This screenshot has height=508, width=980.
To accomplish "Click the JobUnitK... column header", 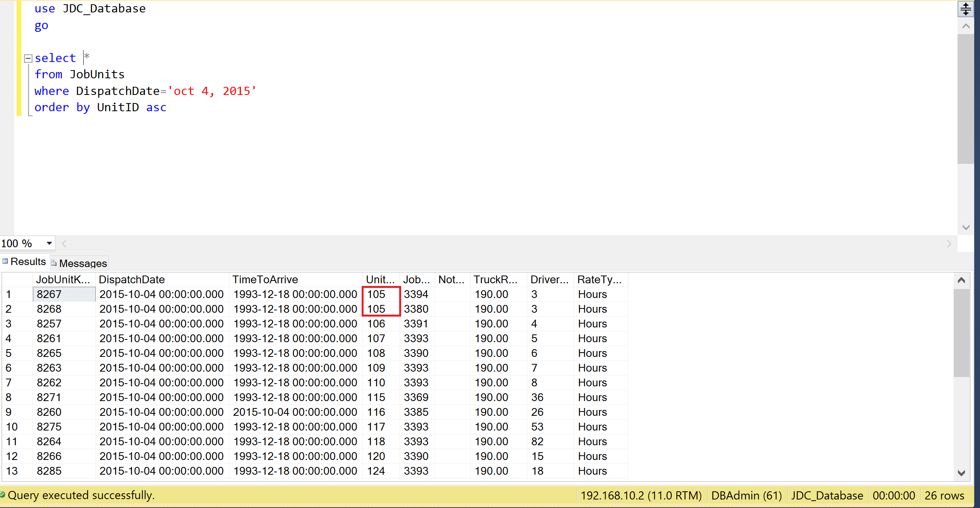I will tap(63, 279).
